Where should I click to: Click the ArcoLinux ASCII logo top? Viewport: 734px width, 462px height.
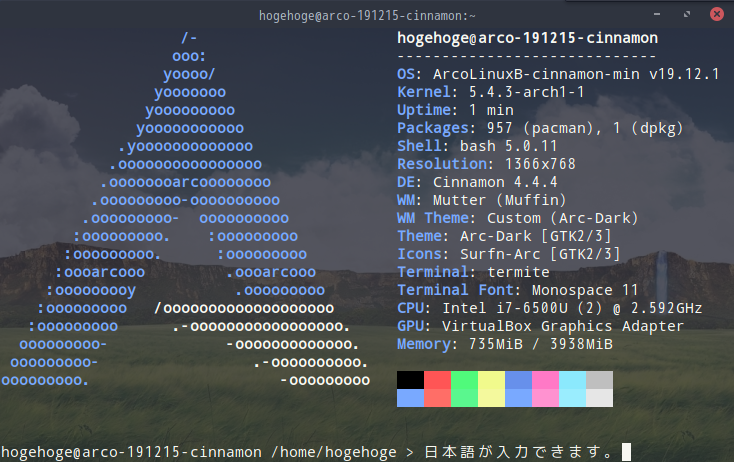tap(189, 38)
